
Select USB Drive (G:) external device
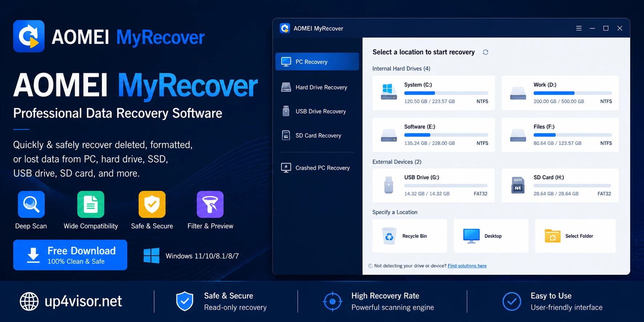433,186
